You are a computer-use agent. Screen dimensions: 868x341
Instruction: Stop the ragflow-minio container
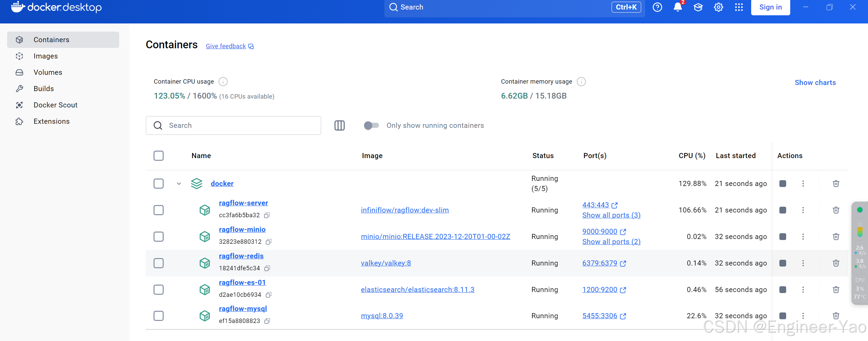pos(783,237)
